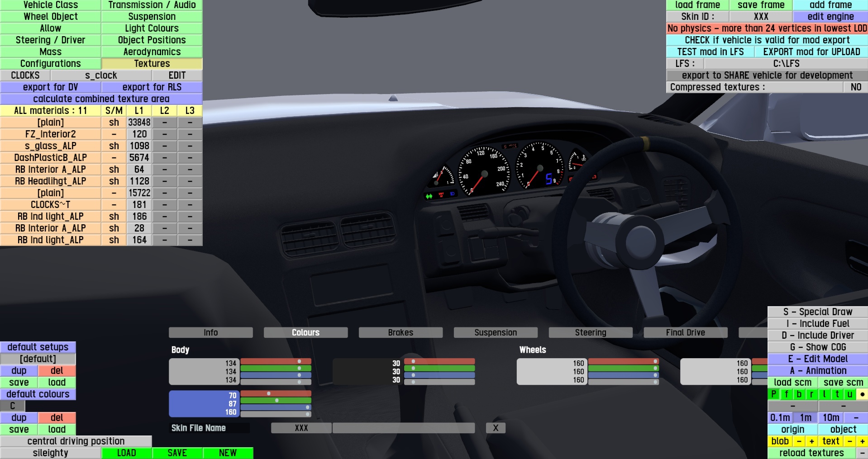Switch to the Brakes setup tab
The image size is (868, 459).
point(401,332)
